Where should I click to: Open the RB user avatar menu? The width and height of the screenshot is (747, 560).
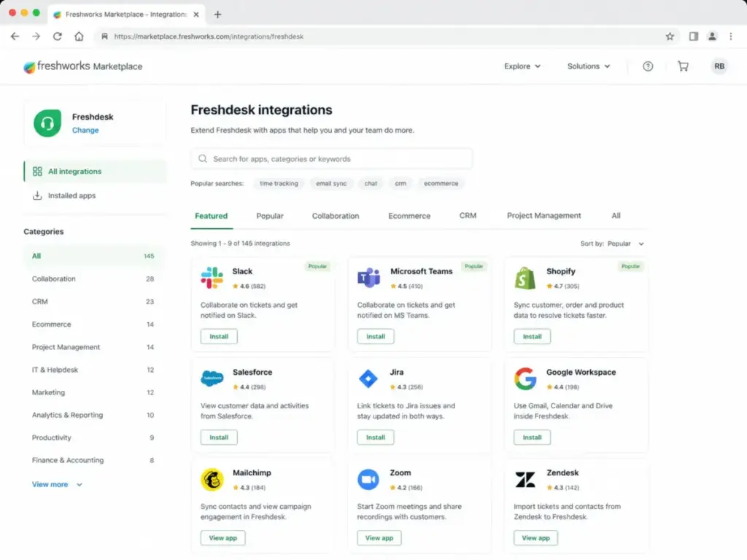(x=719, y=66)
